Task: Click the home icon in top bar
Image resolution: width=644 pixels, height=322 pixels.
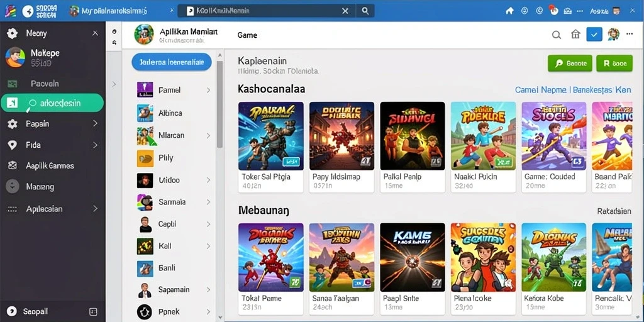Action: click(x=509, y=11)
